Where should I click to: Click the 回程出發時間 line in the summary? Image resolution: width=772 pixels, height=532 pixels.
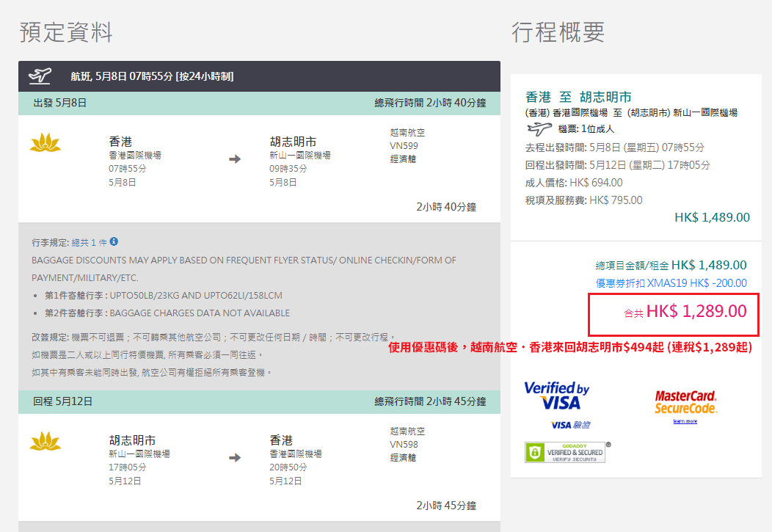(618, 165)
